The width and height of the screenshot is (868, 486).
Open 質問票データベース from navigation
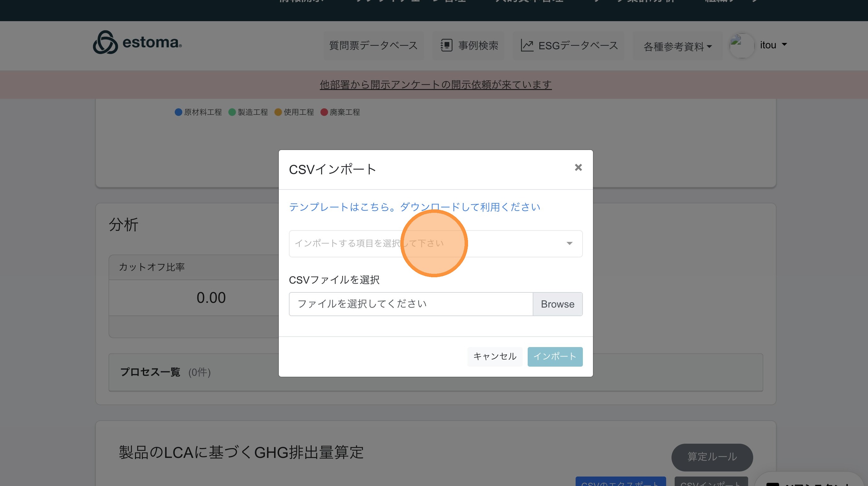coord(373,45)
